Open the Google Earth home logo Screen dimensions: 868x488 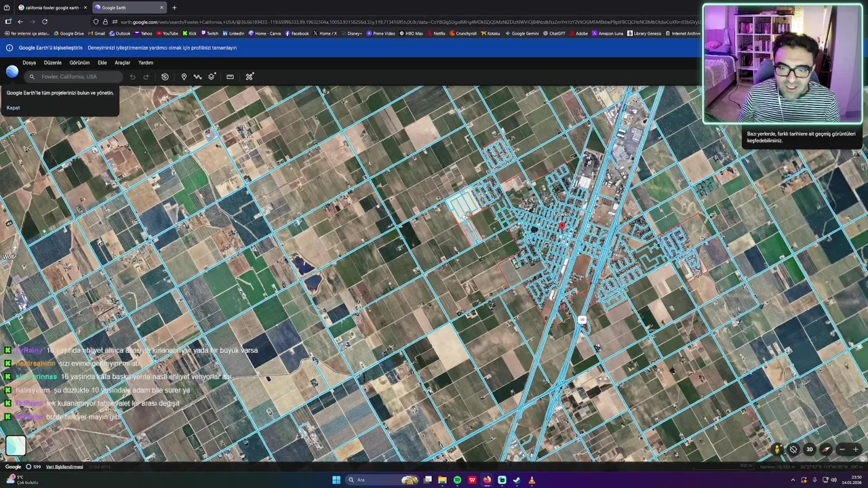click(12, 72)
